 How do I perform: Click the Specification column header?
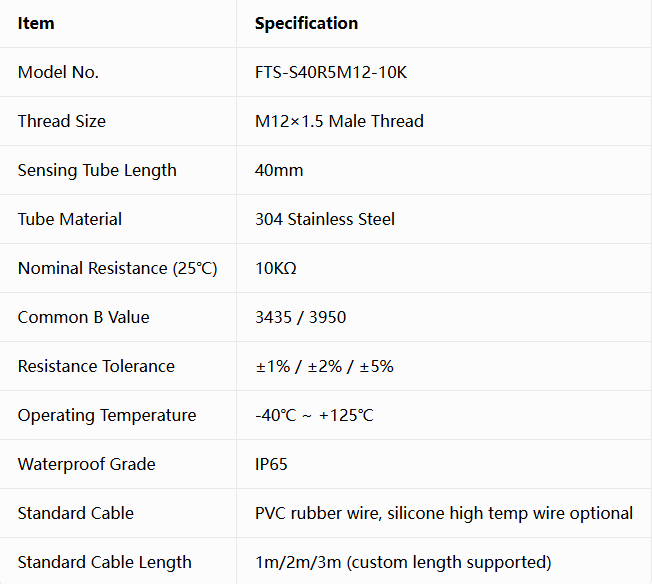click(x=306, y=23)
